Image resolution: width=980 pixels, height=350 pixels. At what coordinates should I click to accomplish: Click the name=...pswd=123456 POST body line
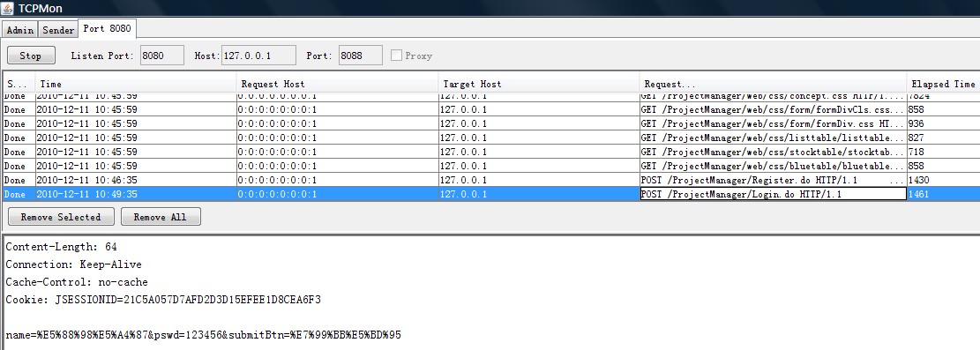(x=203, y=335)
